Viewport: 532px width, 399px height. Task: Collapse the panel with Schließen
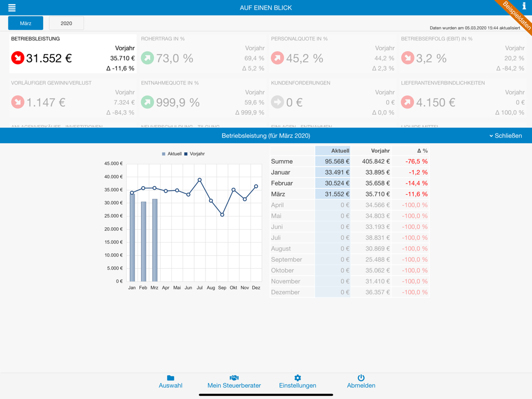tap(505, 136)
